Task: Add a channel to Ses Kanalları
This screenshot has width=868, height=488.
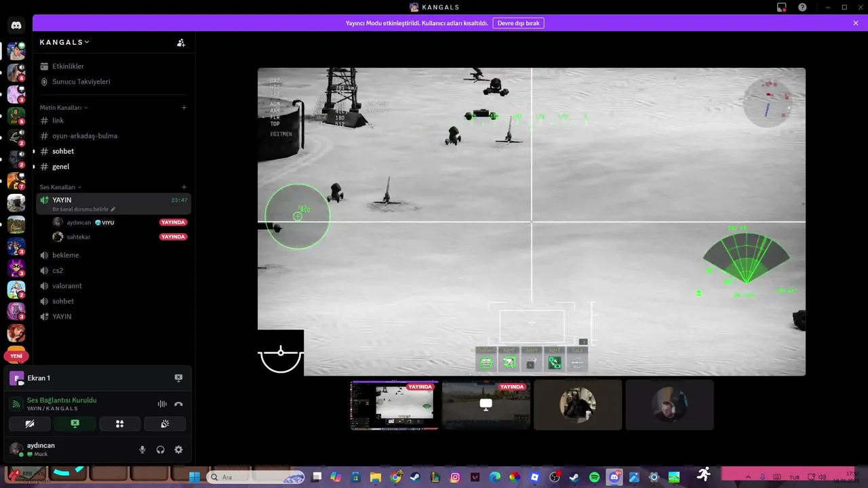Action: (184, 187)
